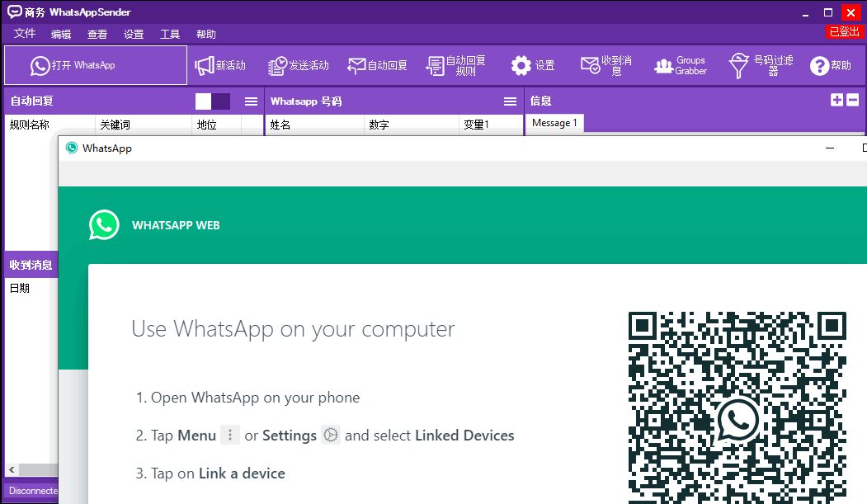Open WhatsApp using the toolbar button

click(x=96, y=65)
